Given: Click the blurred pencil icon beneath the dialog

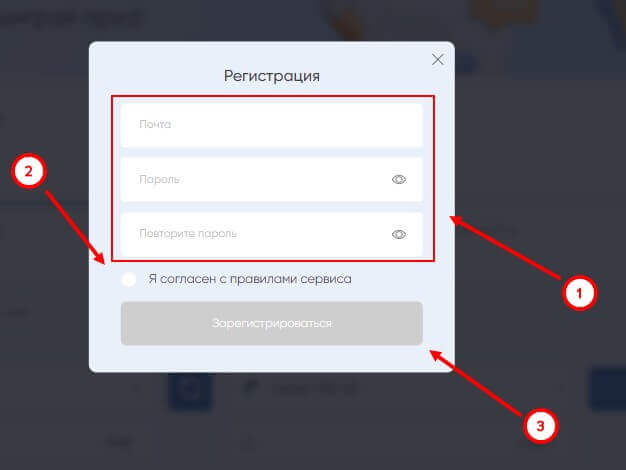Looking at the screenshot, I should 251,387.
